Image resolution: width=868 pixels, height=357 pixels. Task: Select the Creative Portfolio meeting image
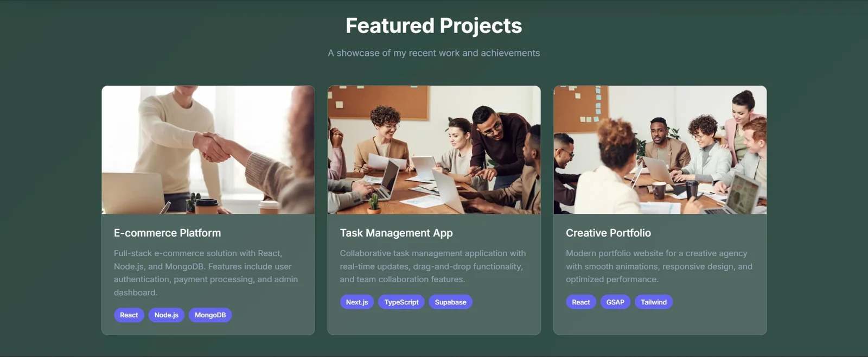(x=660, y=150)
